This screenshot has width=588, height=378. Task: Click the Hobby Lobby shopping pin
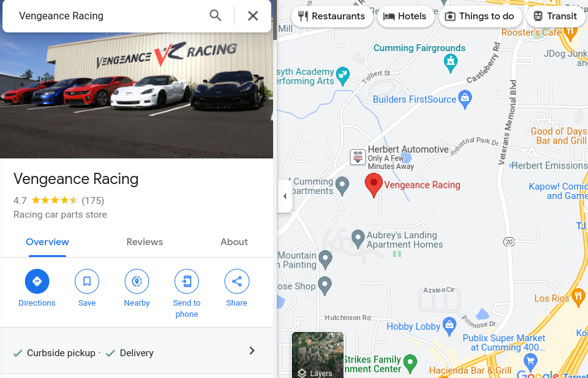pyautogui.click(x=449, y=327)
